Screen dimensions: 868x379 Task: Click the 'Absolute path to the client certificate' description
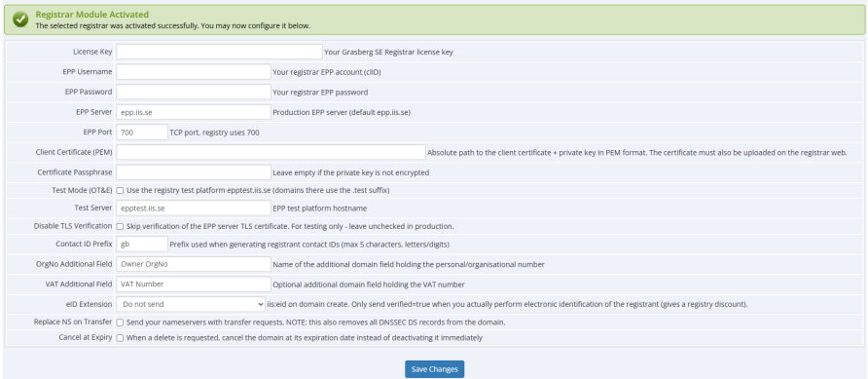pyautogui.click(x=637, y=153)
